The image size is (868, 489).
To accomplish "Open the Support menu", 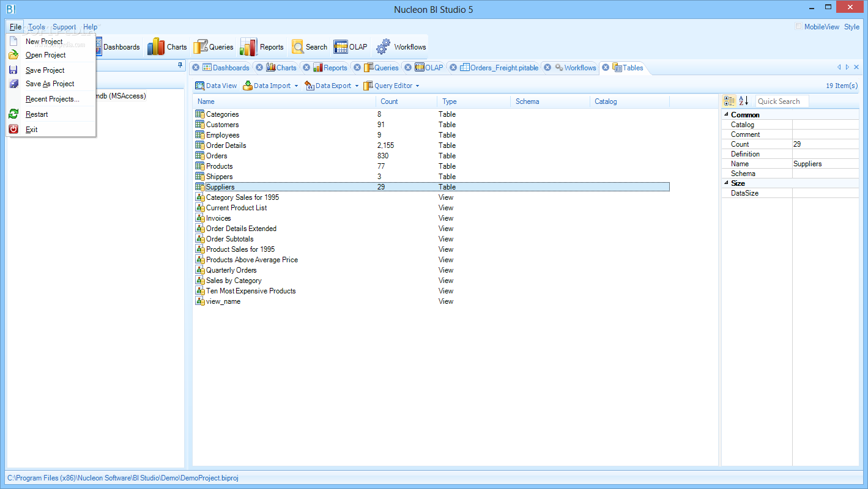I will coord(64,27).
